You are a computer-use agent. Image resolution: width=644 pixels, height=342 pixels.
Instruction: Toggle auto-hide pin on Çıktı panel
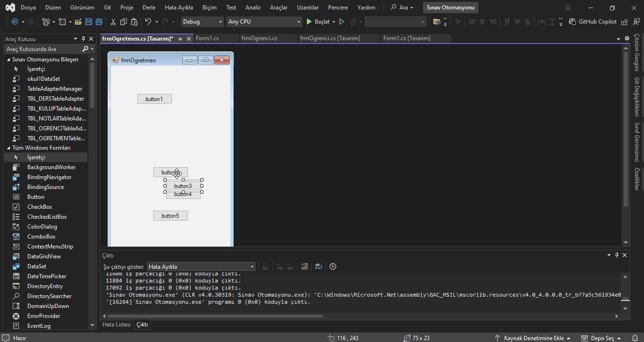[617, 255]
